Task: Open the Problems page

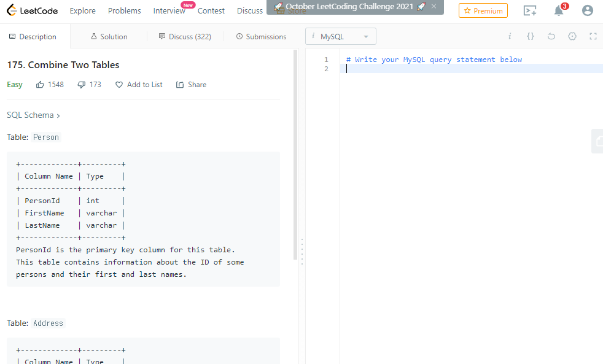Action: pos(124,11)
